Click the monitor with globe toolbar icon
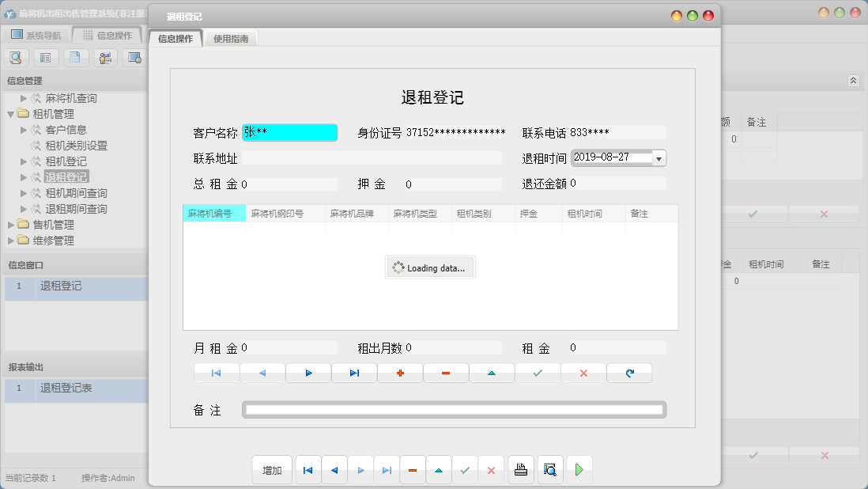Viewport: 868px width, 489px height. pyautogui.click(x=134, y=57)
